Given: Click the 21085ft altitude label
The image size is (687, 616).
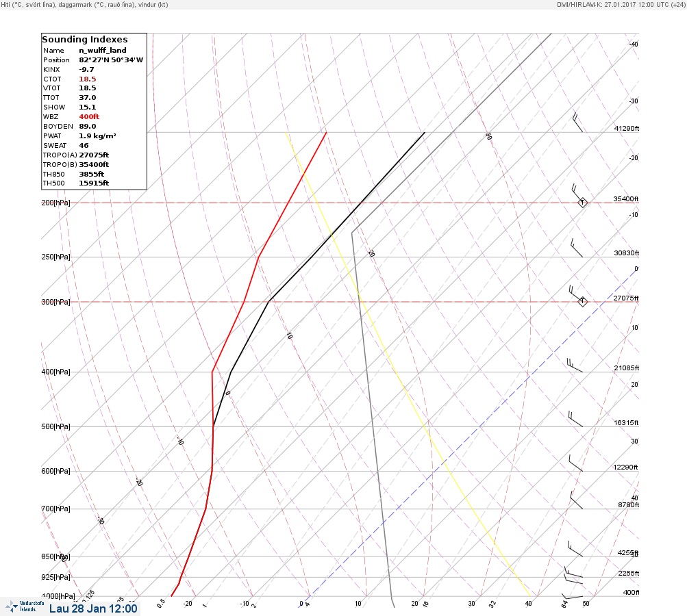Looking at the screenshot, I should pyautogui.click(x=627, y=368).
